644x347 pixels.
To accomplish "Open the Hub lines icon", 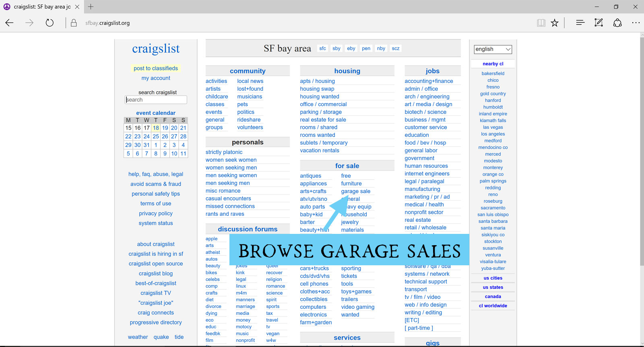I will (x=580, y=23).
